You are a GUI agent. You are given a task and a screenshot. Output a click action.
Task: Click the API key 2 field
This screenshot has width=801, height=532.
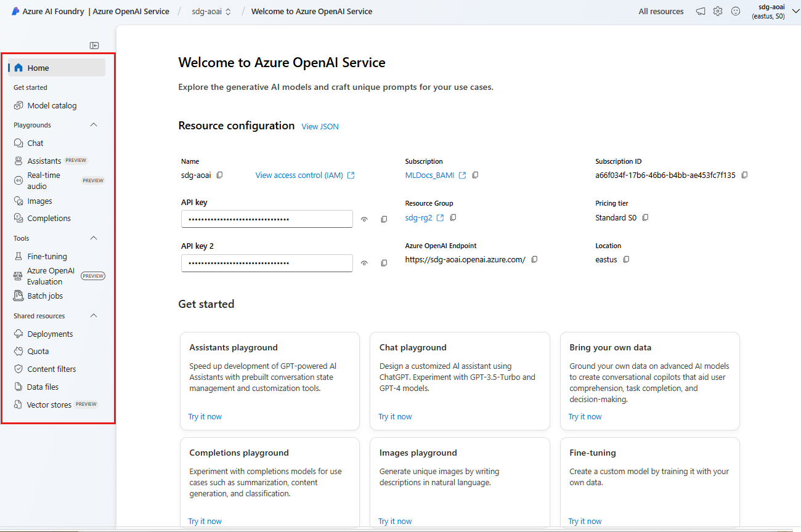point(267,263)
